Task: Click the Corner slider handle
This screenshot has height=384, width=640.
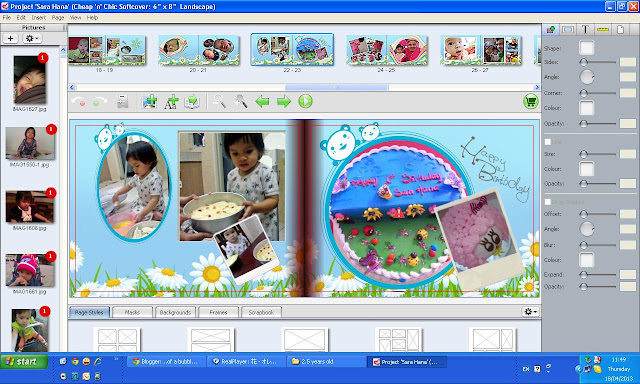Action: (584, 93)
